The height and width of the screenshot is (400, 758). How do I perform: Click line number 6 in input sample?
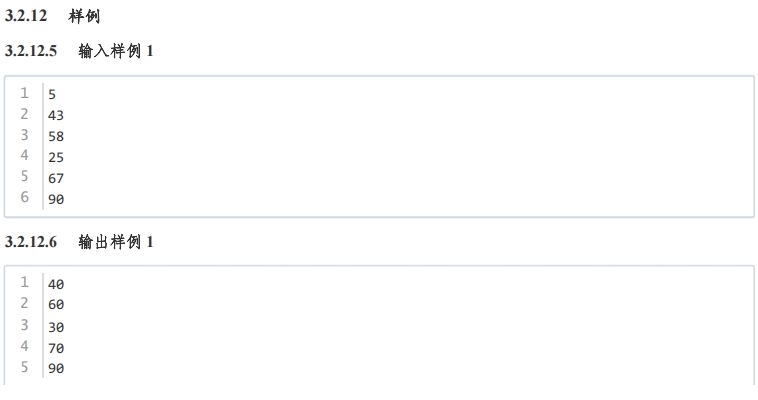[24, 197]
